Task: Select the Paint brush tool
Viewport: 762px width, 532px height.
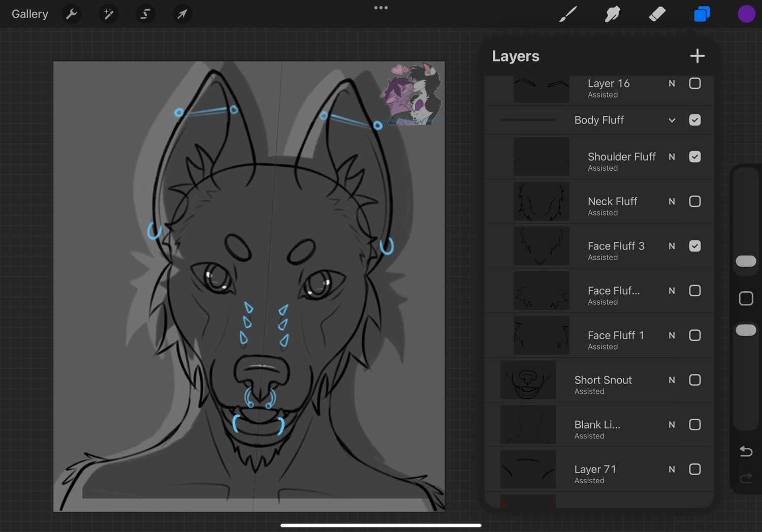Action: pos(568,14)
